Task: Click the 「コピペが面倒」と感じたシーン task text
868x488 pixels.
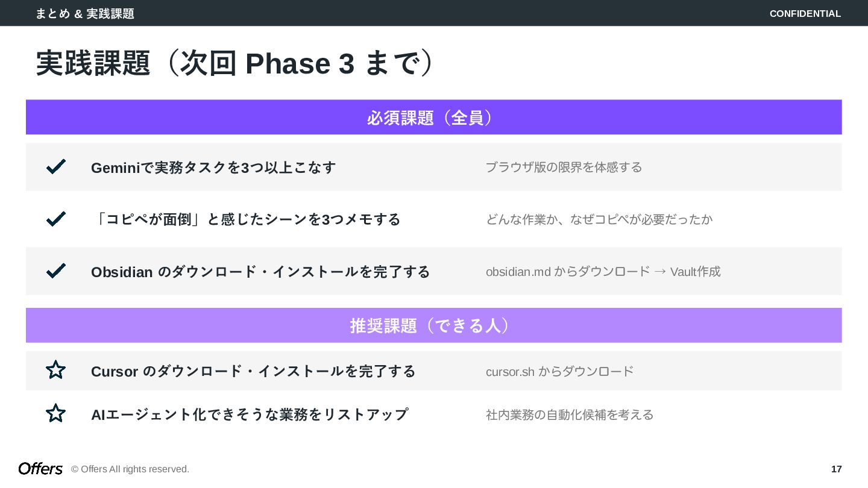Action: tap(246, 219)
